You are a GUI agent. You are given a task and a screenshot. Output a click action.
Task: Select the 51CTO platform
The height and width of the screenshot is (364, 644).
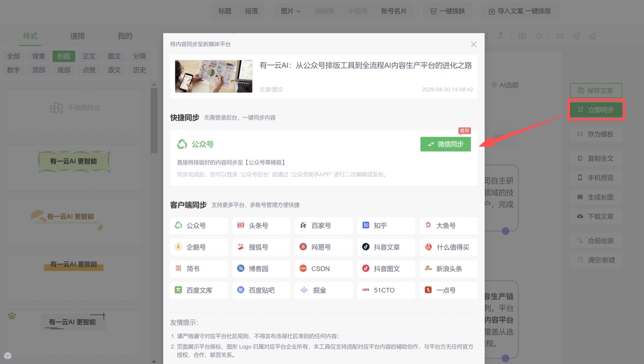point(386,290)
